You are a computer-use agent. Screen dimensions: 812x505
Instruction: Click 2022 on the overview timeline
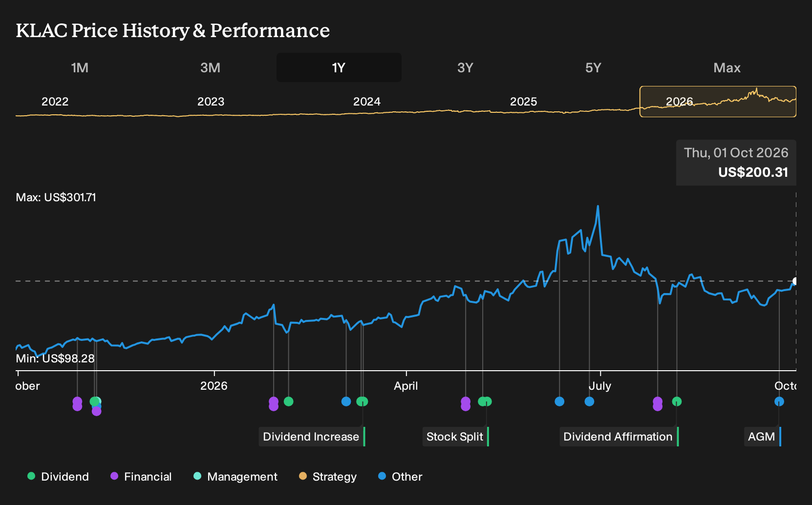[x=55, y=102]
